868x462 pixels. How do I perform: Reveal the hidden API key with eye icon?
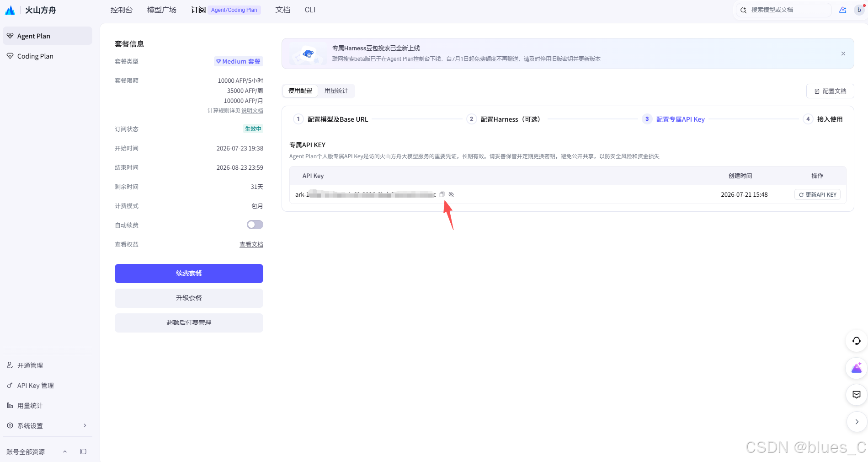[x=451, y=194]
